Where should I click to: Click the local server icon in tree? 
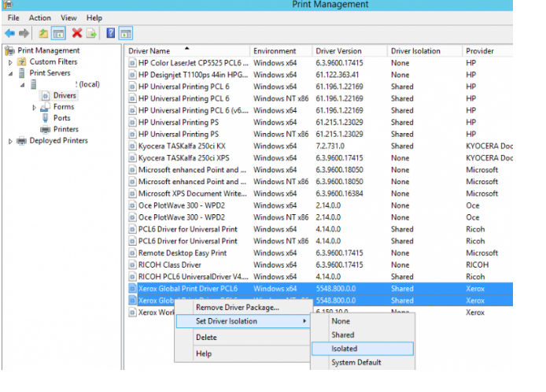point(33,84)
